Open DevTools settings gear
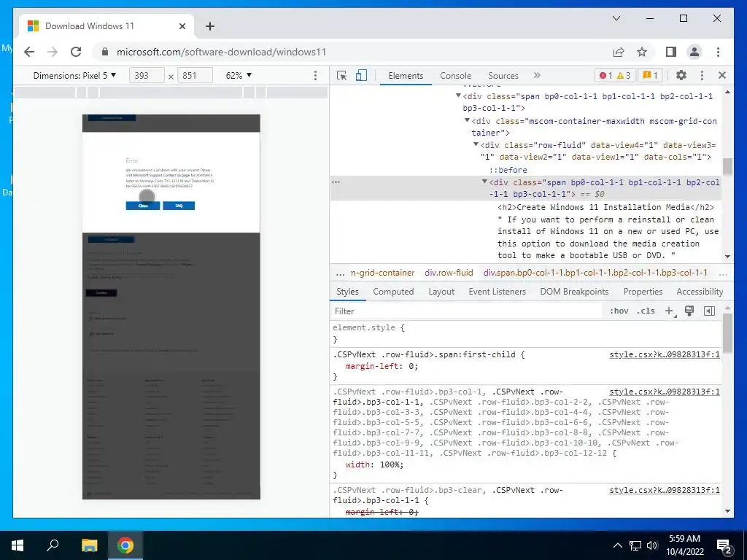 681,75
